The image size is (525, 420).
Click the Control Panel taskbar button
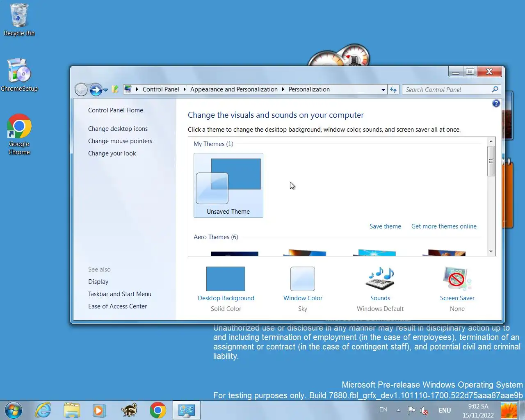(187, 410)
